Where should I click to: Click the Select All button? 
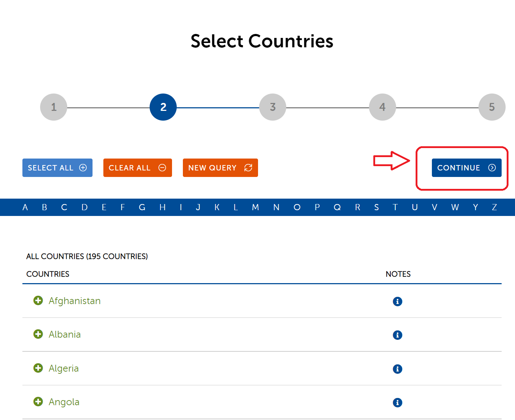point(57,168)
